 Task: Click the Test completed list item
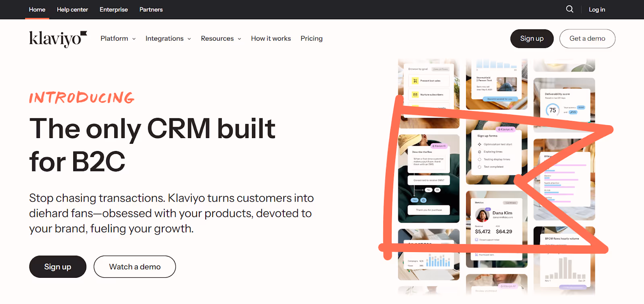point(491,167)
